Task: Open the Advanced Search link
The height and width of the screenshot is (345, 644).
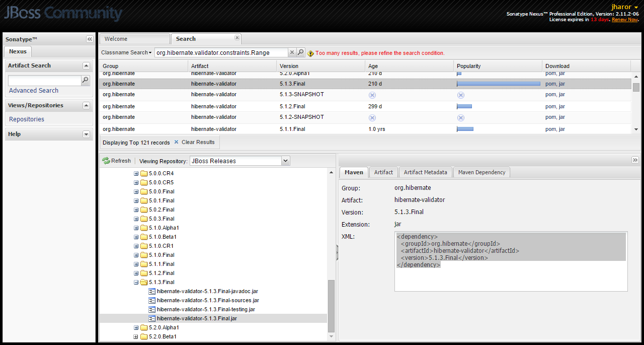Action: [x=34, y=91]
